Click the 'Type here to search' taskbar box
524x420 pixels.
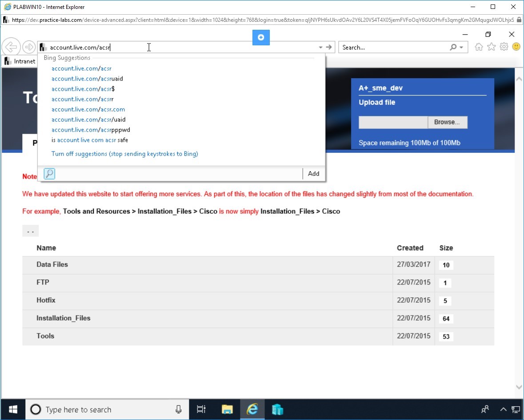click(107, 409)
